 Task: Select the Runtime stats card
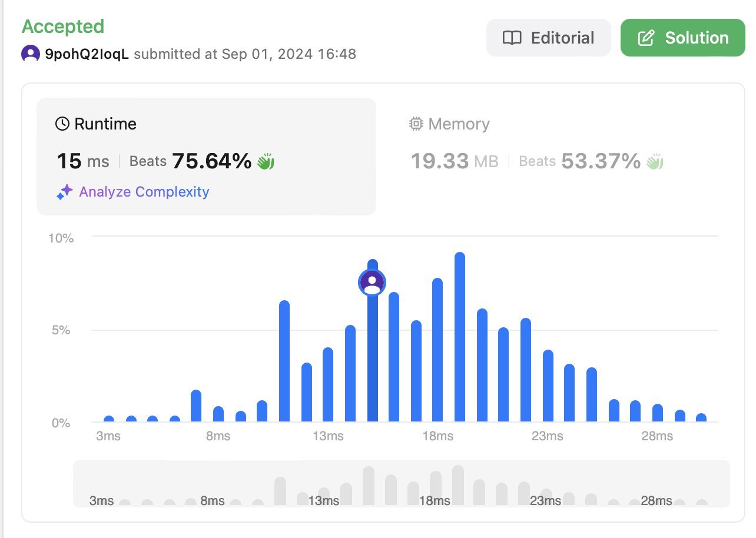(x=206, y=157)
